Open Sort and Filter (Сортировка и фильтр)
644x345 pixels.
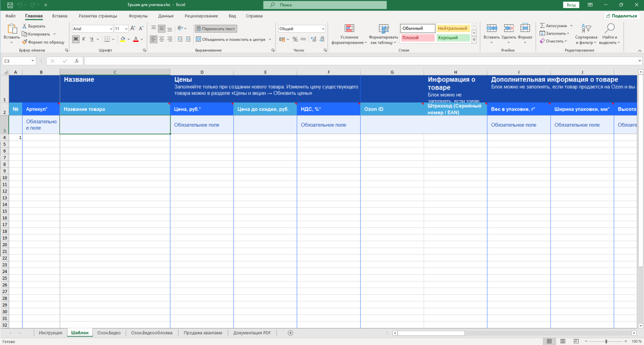pos(586,34)
